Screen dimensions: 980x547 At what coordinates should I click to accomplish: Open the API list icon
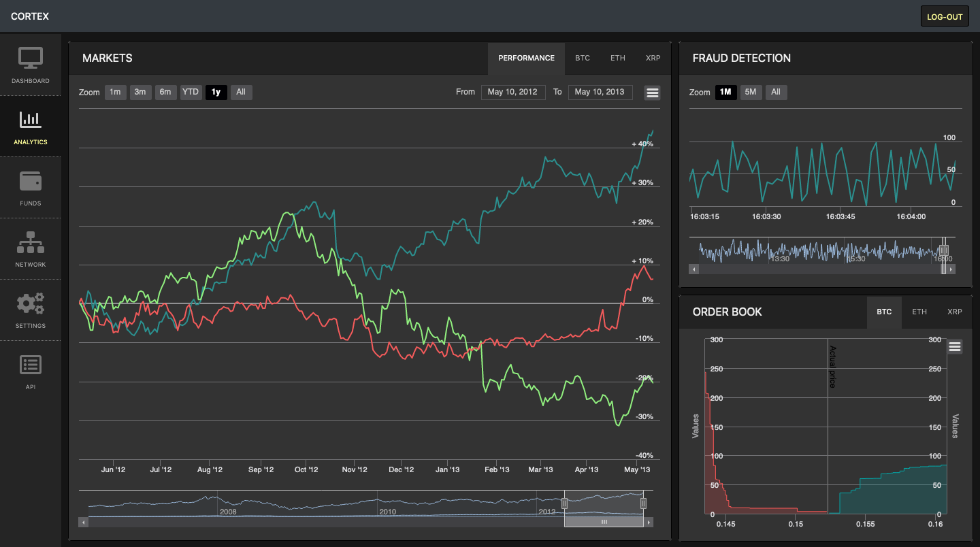coord(31,365)
